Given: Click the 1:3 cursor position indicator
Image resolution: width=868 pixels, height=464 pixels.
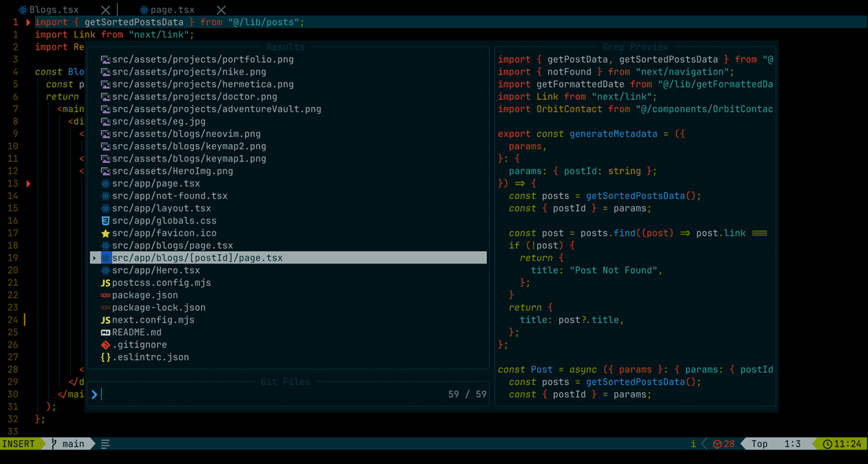Looking at the screenshot, I should [792, 444].
